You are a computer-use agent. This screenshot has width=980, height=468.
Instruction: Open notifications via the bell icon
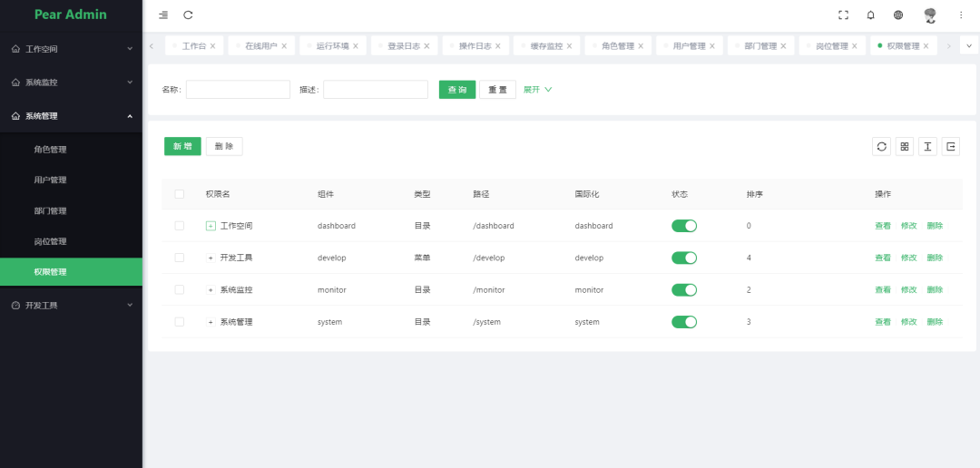[x=870, y=15]
